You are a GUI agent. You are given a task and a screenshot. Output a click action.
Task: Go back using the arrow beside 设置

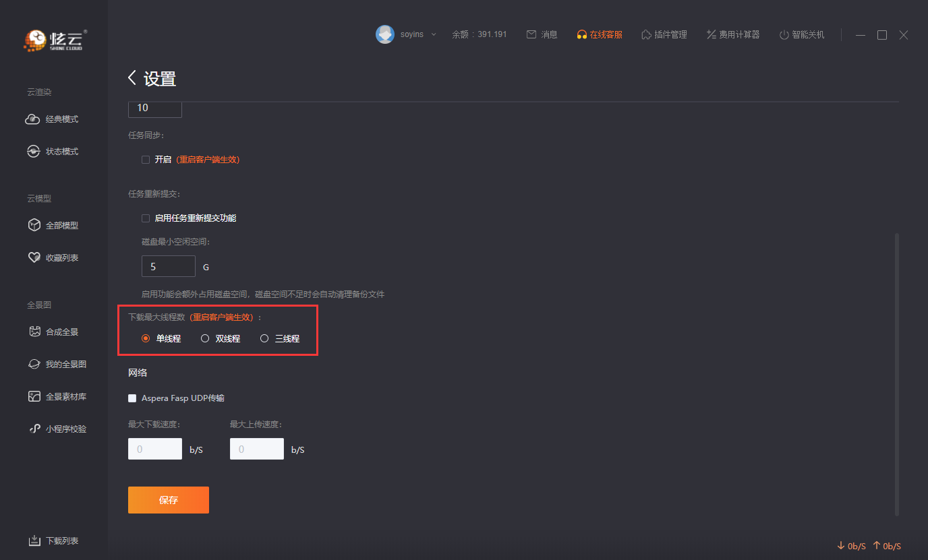pos(132,78)
